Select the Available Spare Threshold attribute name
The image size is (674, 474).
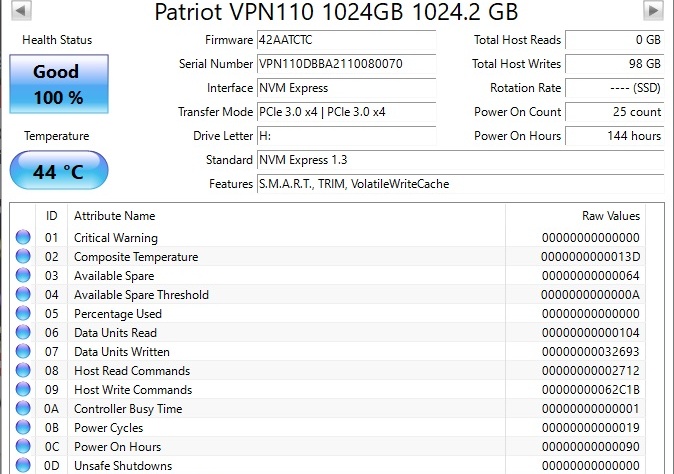pyautogui.click(x=141, y=295)
